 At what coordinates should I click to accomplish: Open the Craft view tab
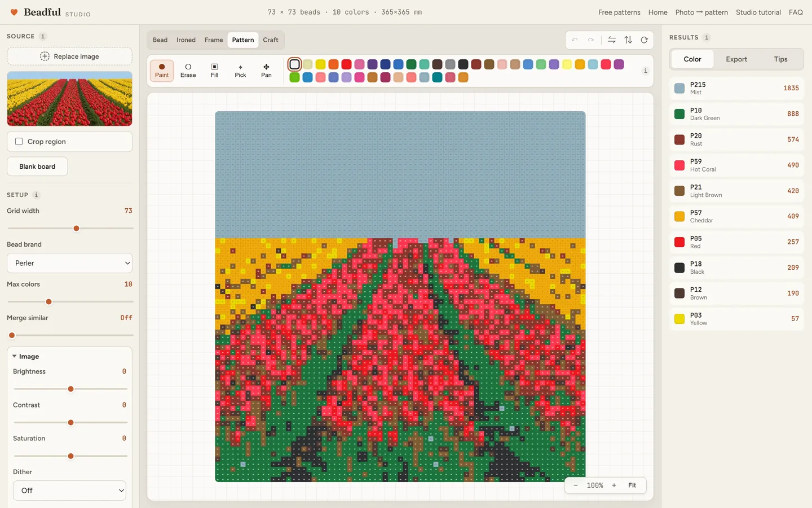271,40
